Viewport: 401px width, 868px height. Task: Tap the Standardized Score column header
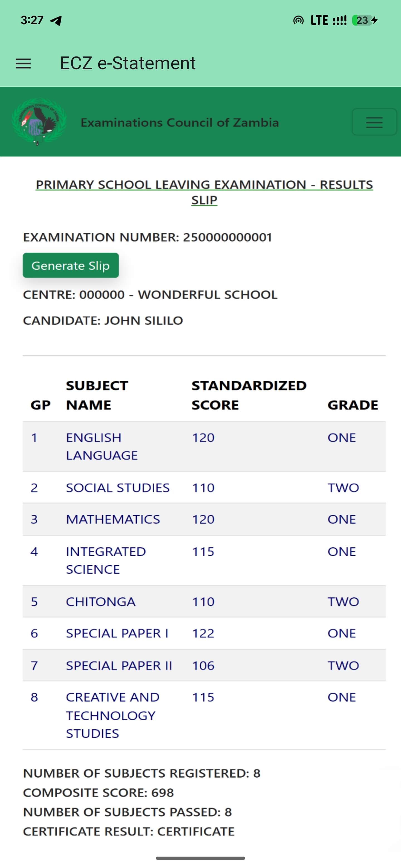(249, 395)
